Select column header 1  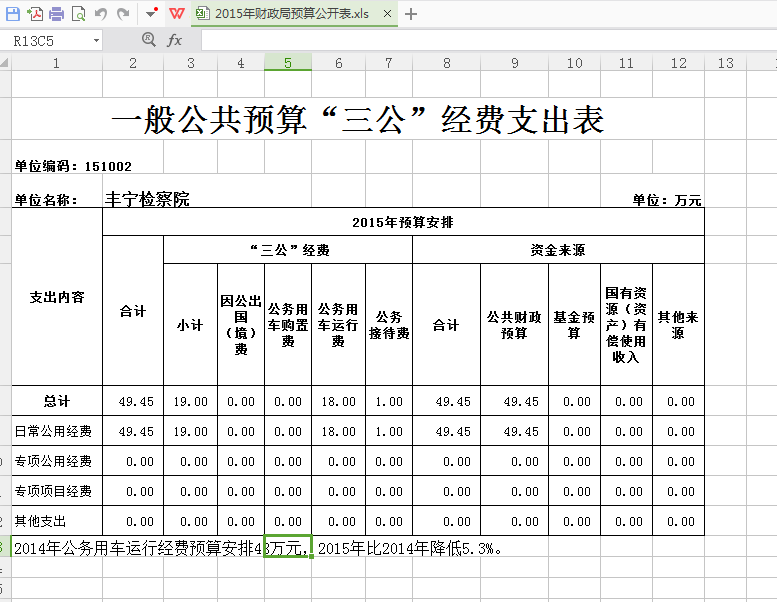point(56,63)
